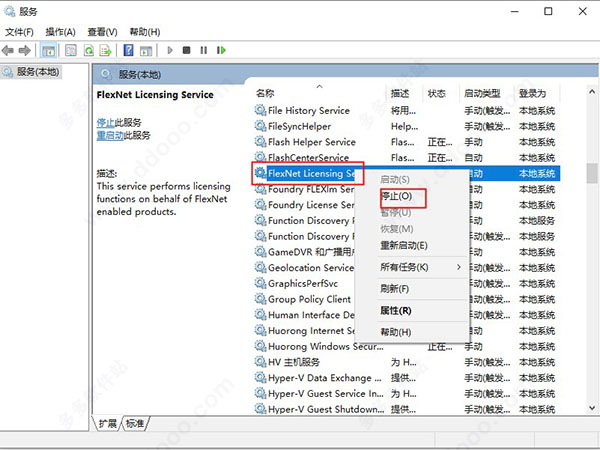Open the blue Help question mark icon

pos(129,50)
